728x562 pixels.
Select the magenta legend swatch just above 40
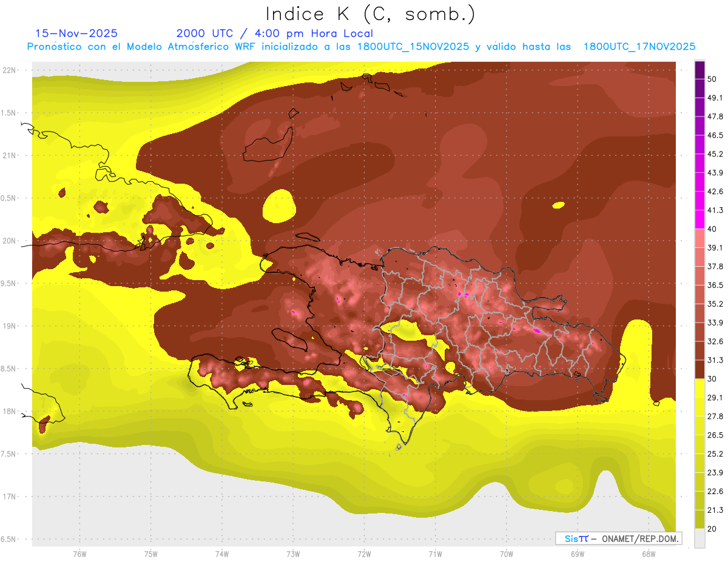[x=699, y=219]
